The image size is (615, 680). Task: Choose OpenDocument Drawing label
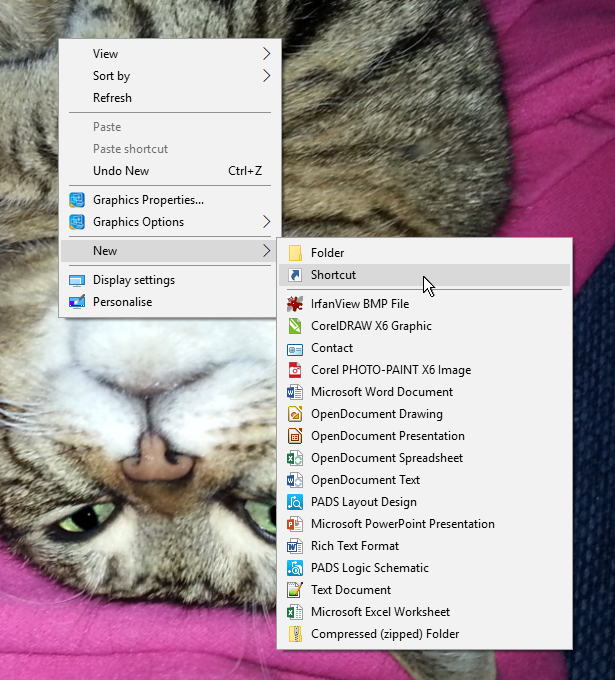(x=377, y=414)
